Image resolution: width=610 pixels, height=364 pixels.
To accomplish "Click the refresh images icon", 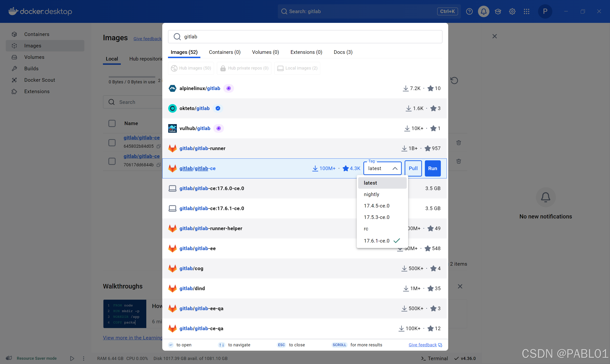I will [454, 81].
